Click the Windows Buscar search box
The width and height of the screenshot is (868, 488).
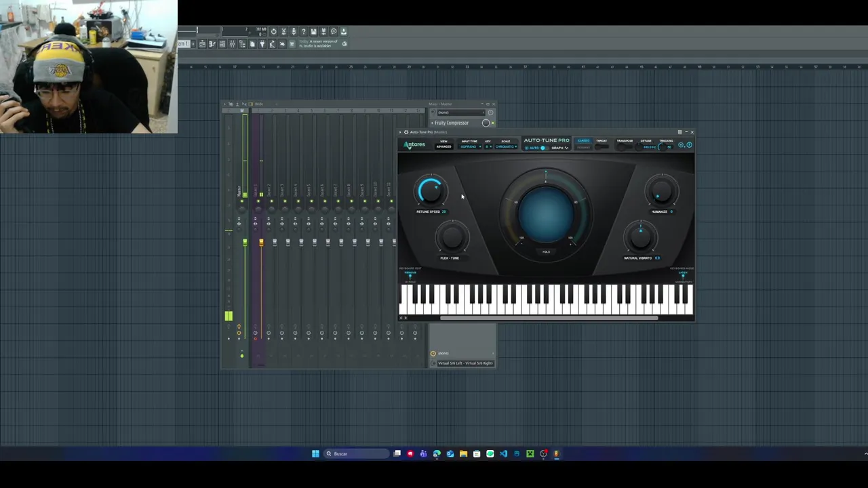click(x=357, y=454)
